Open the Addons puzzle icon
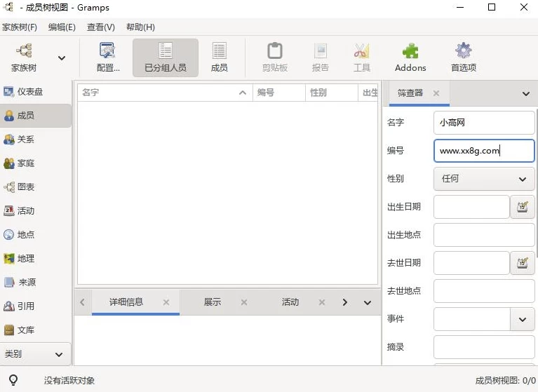Viewport: 538px width, 392px height. 410,58
